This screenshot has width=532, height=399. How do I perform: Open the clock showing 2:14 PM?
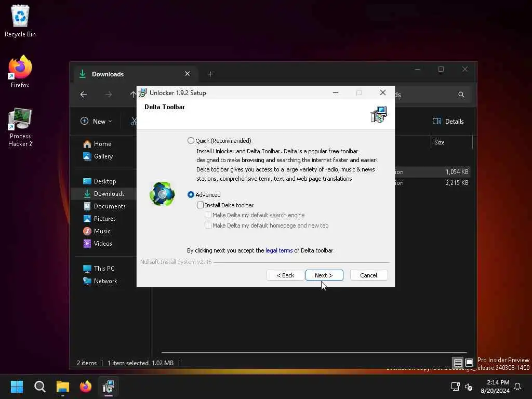point(495,387)
